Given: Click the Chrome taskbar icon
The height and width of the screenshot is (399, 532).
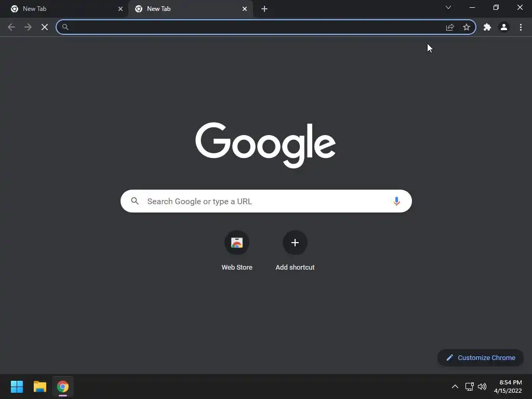Looking at the screenshot, I should (63, 387).
